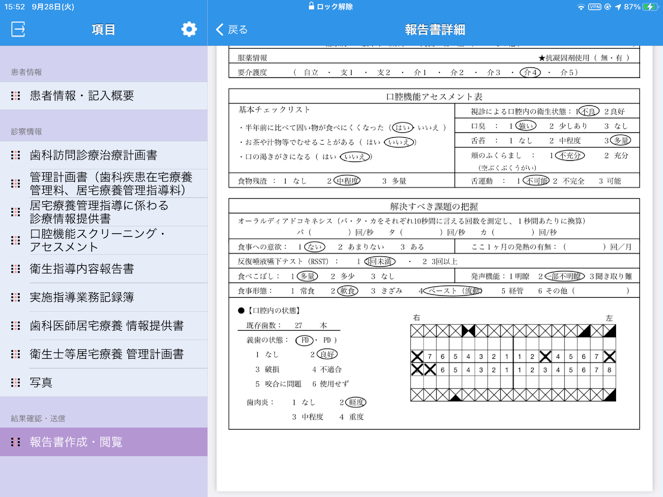Tap drag handle beside 管理計画書
This screenshot has width=663, height=497.
click(16, 183)
